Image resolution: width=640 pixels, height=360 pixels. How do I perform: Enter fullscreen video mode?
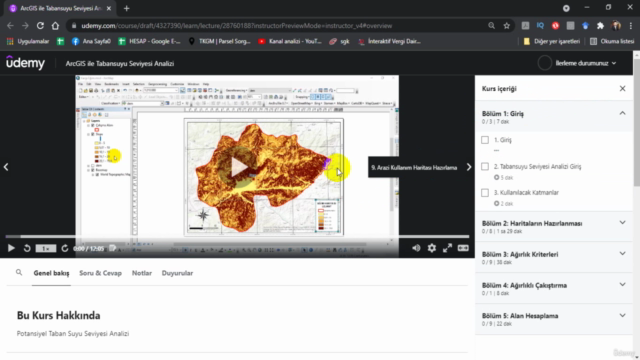447,248
